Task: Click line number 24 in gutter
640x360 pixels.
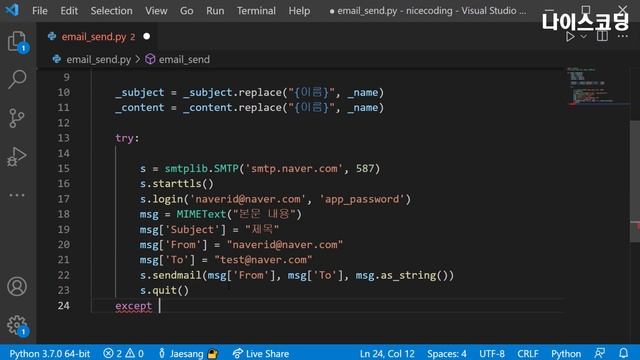Action: (x=63, y=306)
